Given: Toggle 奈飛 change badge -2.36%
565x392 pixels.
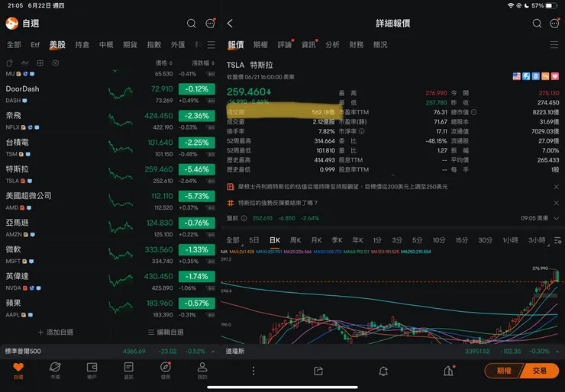Looking at the screenshot, I should click(x=197, y=116).
